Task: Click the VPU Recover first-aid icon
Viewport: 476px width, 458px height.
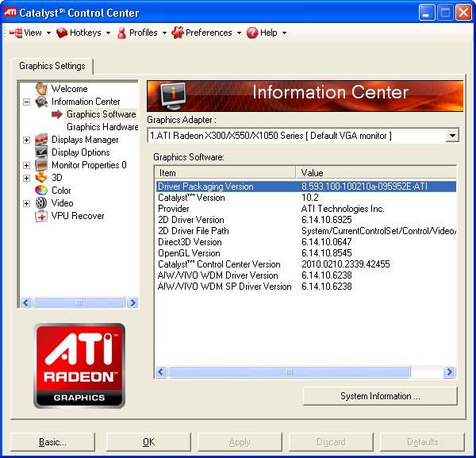Action: pyautogui.click(x=41, y=216)
